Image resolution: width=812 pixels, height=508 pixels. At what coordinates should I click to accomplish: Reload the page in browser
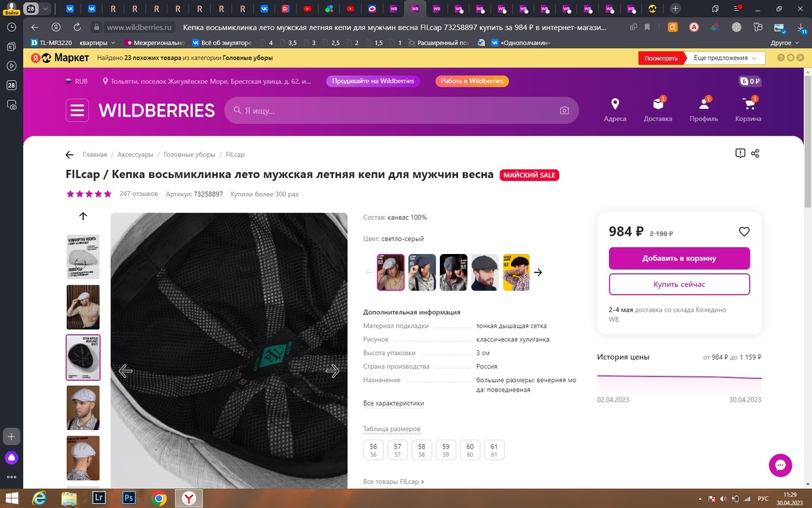tap(77, 27)
